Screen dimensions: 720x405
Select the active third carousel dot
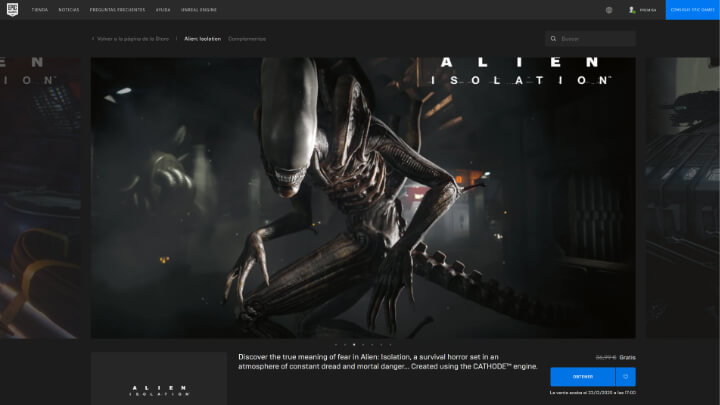(x=354, y=344)
